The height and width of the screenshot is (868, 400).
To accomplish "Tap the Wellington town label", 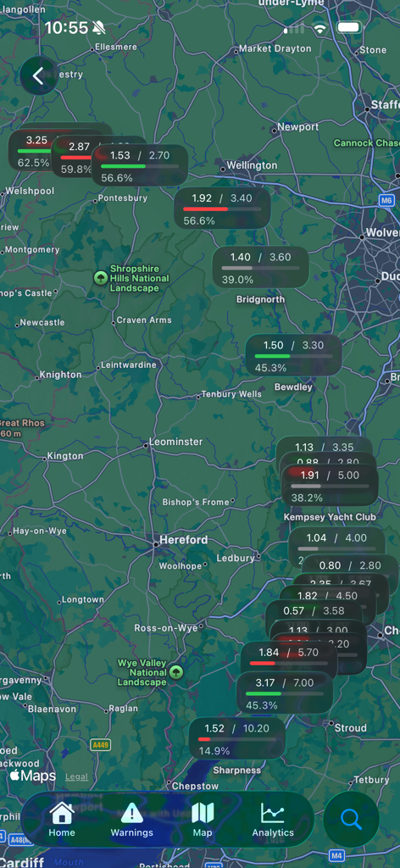I will pyautogui.click(x=252, y=165).
